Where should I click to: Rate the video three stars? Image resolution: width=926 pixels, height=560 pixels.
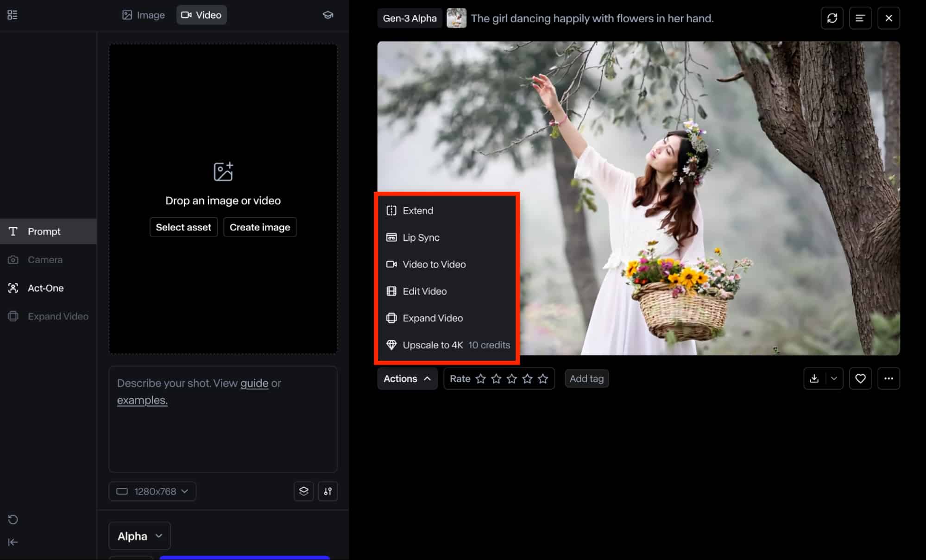pyautogui.click(x=512, y=379)
